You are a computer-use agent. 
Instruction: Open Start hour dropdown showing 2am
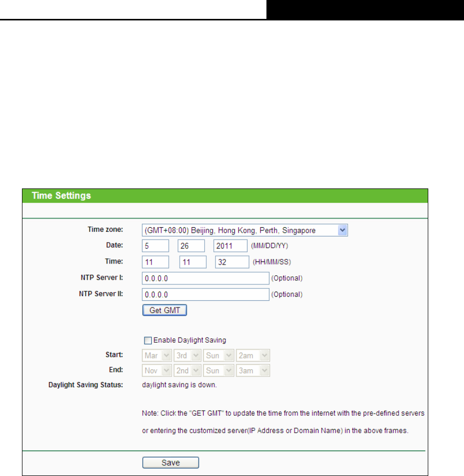253,355
